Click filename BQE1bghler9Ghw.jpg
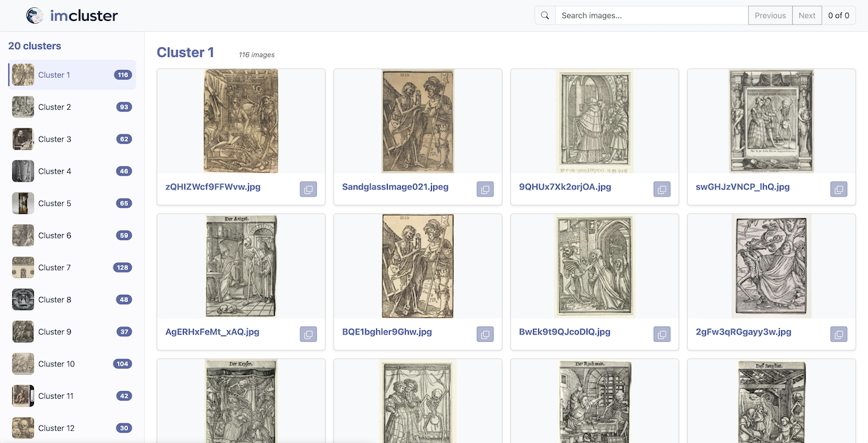The width and height of the screenshot is (868, 443). [x=387, y=332]
